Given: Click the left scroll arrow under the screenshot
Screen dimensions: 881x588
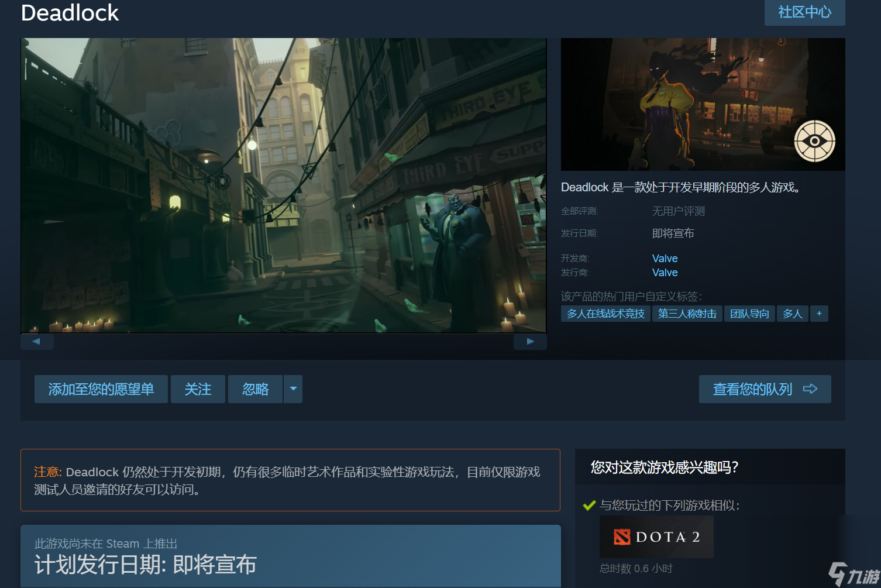Looking at the screenshot, I should click(37, 341).
